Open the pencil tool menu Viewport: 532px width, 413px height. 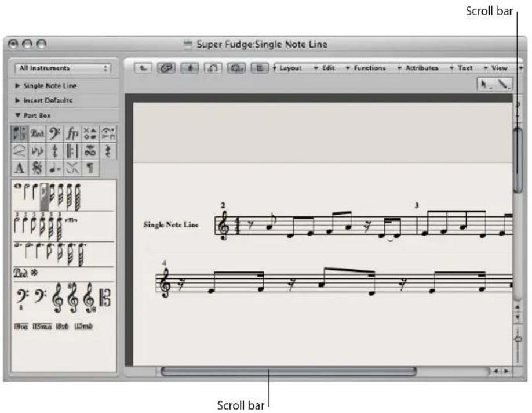point(504,84)
